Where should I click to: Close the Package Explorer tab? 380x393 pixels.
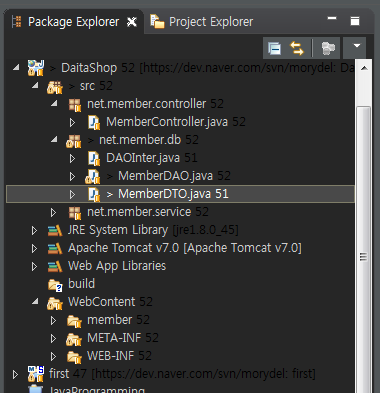[132, 22]
